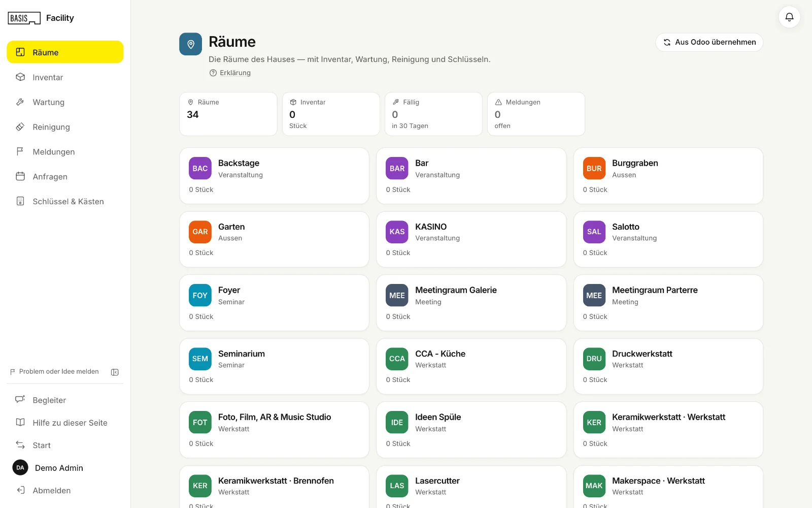This screenshot has width=812, height=508.
Task: Open the FOT Foto Film badge
Action: (200, 422)
